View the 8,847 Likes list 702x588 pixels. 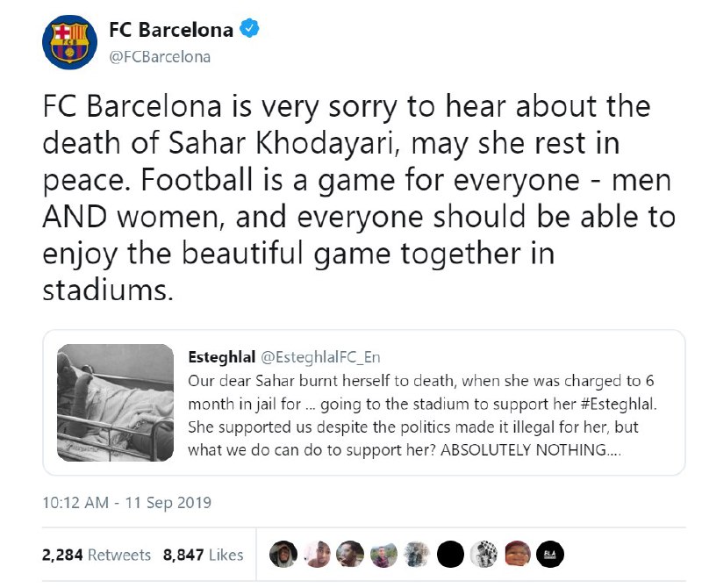pyautogui.click(x=203, y=555)
